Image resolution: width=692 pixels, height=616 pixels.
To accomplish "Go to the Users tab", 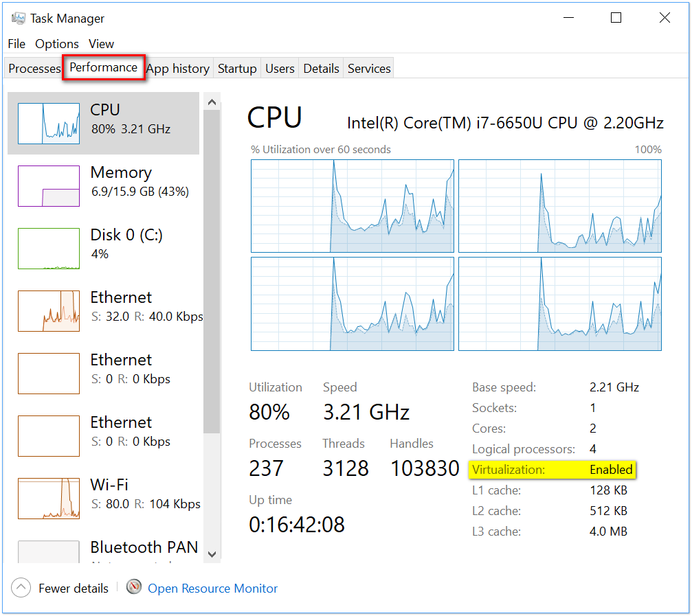I will tap(280, 69).
